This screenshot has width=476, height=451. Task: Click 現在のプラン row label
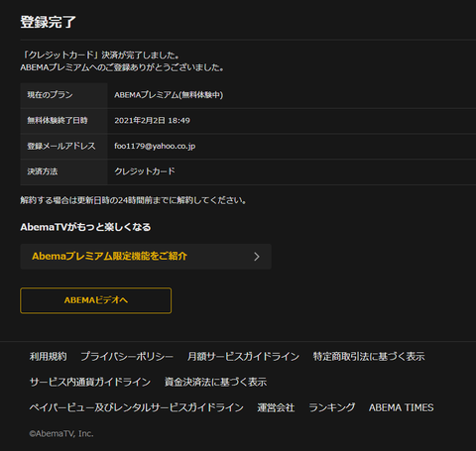(x=50, y=95)
